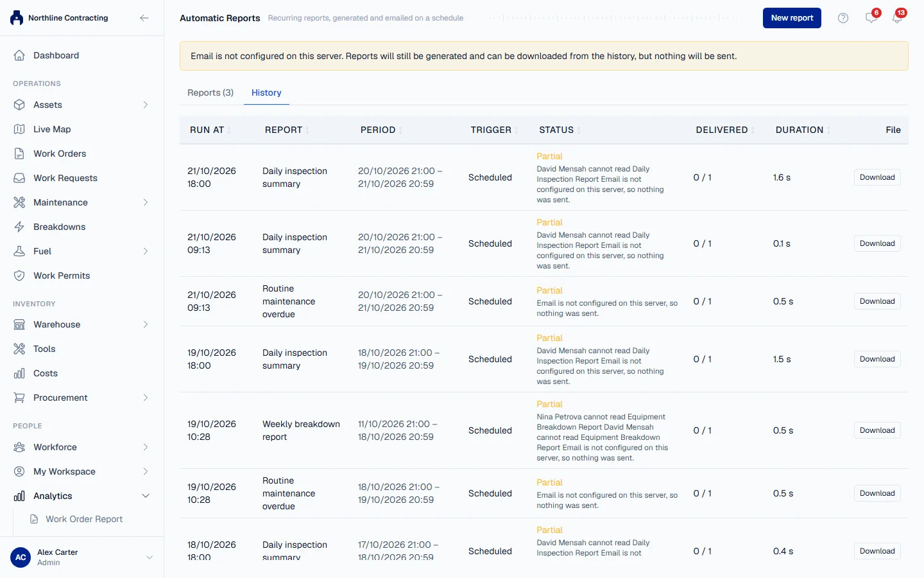This screenshot has width=924, height=578.
Task: Expand the Workforce submenu chevron
Action: click(146, 447)
